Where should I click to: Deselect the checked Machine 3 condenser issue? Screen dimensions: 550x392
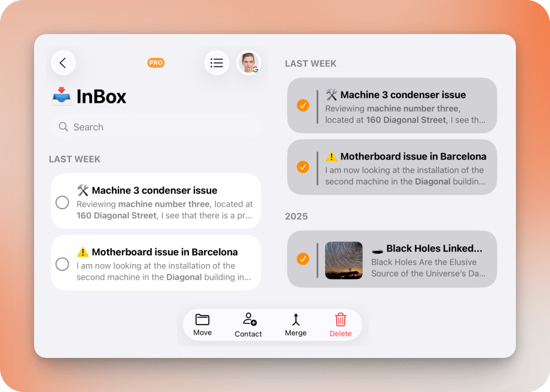click(x=303, y=105)
